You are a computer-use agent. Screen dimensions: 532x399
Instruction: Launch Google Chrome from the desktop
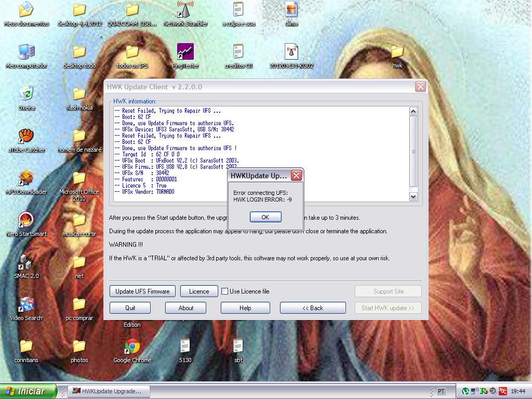coord(132,351)
